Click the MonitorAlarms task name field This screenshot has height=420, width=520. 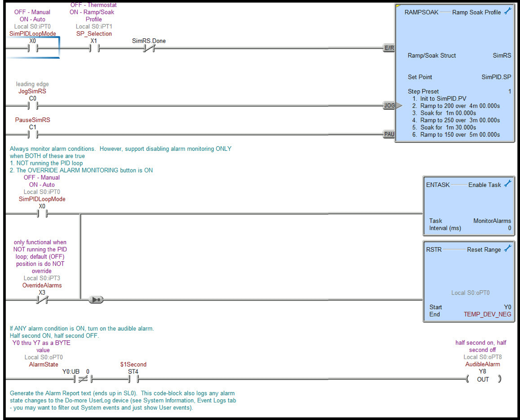point(492,221)
